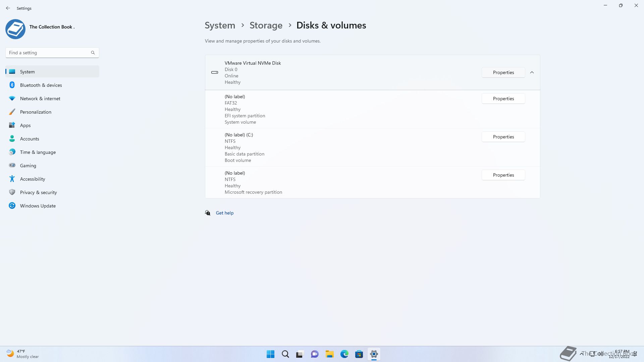644x362 pixels.
Task: Open the System settings icon in sidebar
Action: click(12, 71)
